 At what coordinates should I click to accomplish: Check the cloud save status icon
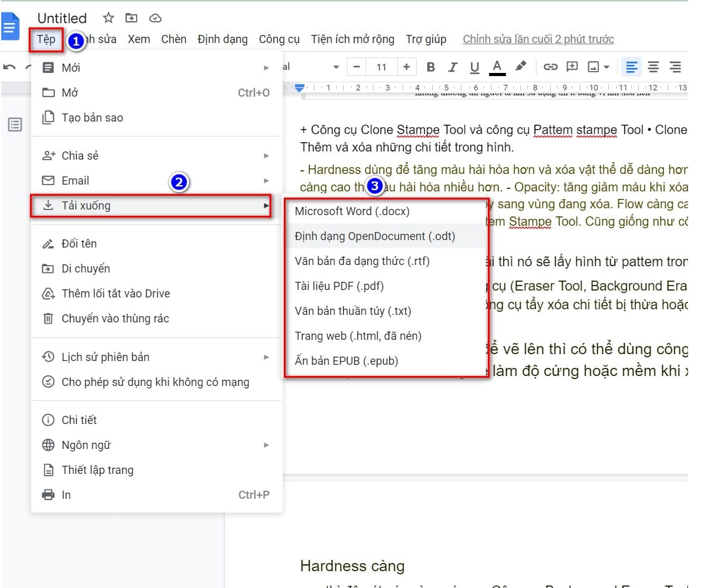click(x=155, y=18)
